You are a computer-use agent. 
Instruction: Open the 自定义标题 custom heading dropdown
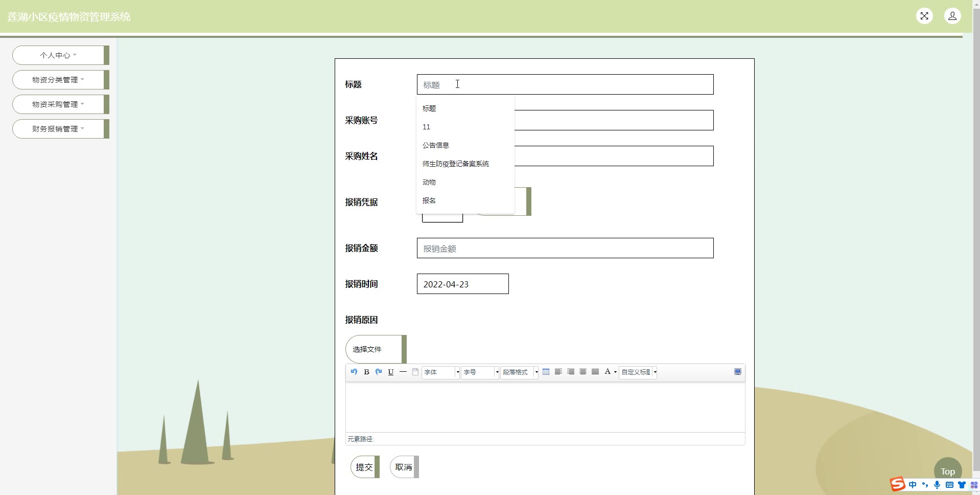pyautogui.click(x=638, y=372)
